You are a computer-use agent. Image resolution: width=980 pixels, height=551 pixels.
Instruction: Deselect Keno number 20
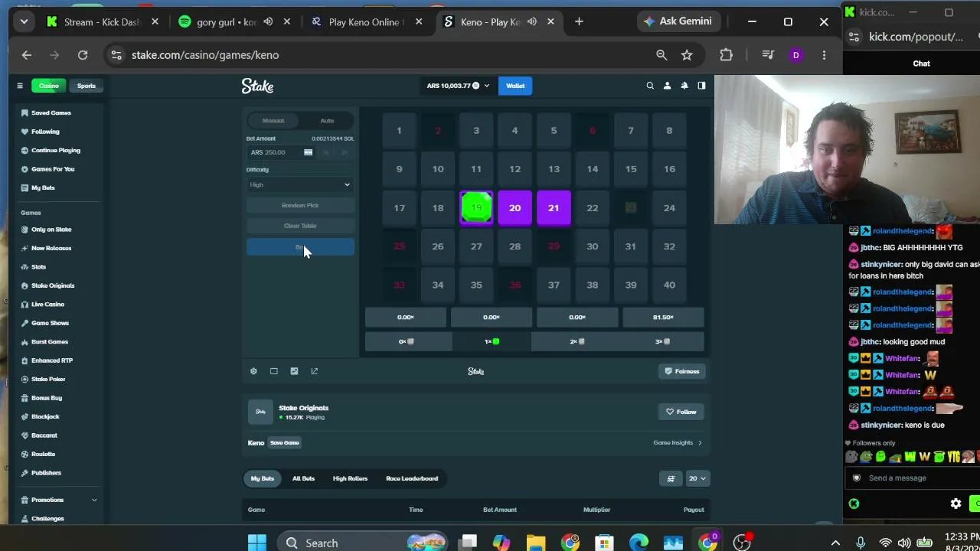coord(514,208)
